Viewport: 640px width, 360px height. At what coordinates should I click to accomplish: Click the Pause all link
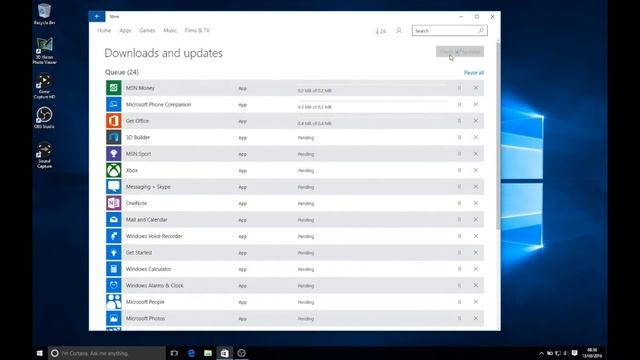pyautogui.click(x=474, y=73)
